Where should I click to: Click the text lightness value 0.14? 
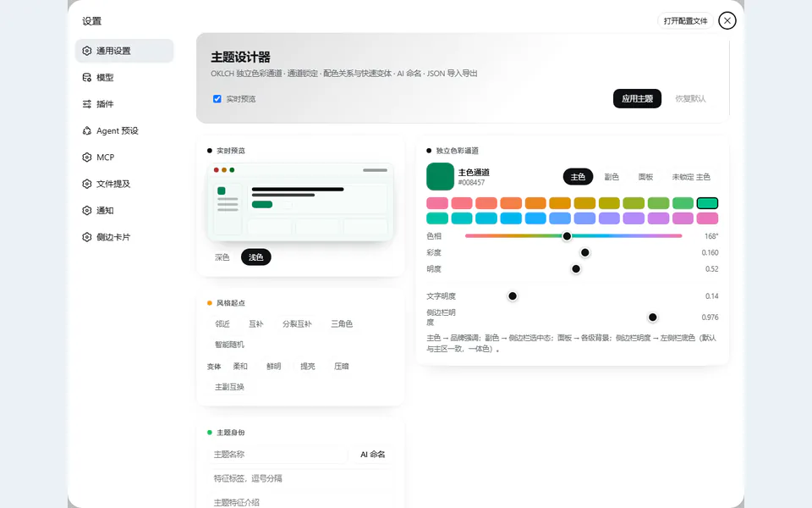711,296
